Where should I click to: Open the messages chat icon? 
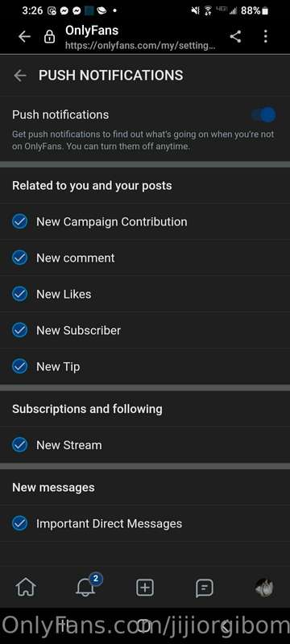[204, 588]
